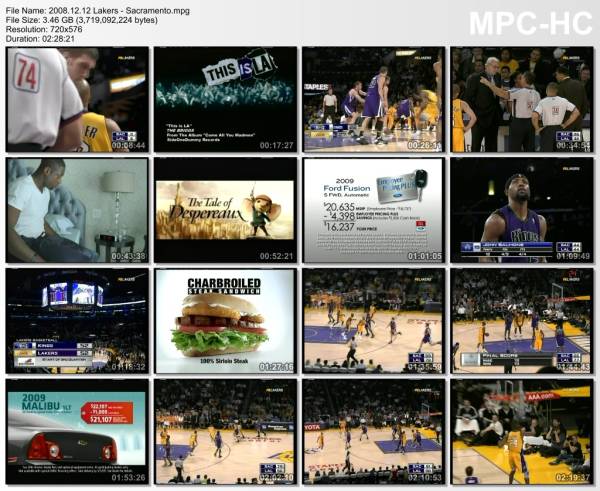
Task: Open the Kings player close-up thumbnail
Action: coord(522,210)
